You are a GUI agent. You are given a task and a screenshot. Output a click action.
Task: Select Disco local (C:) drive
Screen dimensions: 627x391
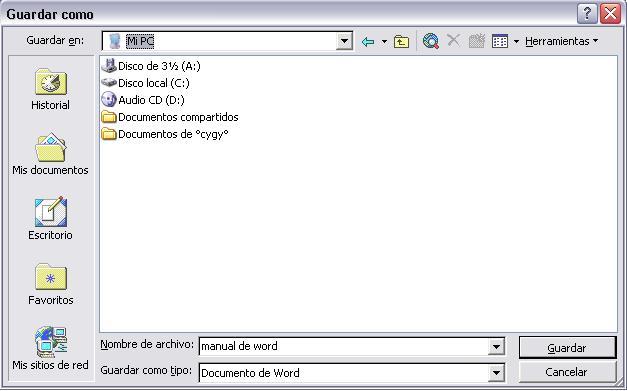(145, 83)
